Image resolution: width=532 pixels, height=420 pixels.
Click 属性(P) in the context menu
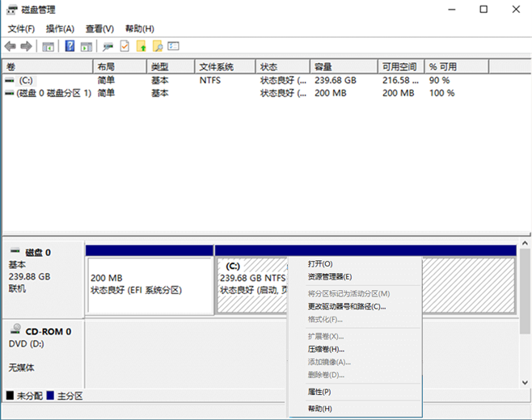(x=319, y=392)
